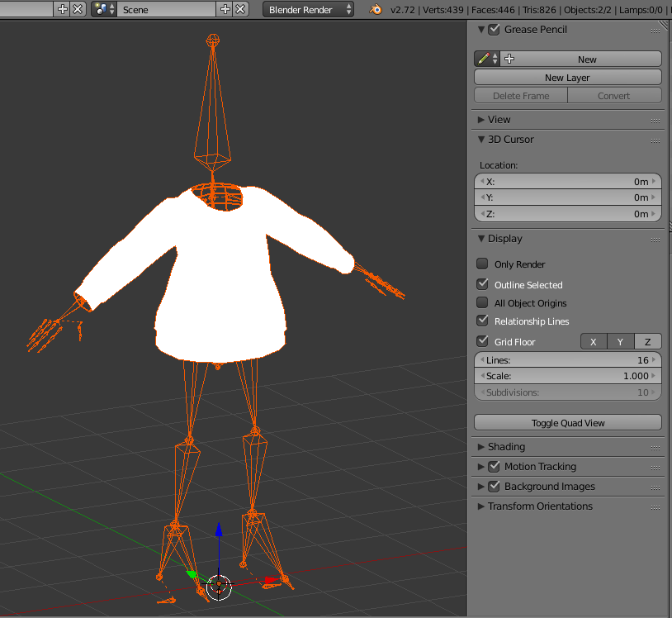Decrease grid Scale with left arrow

[x=482, y=376]
